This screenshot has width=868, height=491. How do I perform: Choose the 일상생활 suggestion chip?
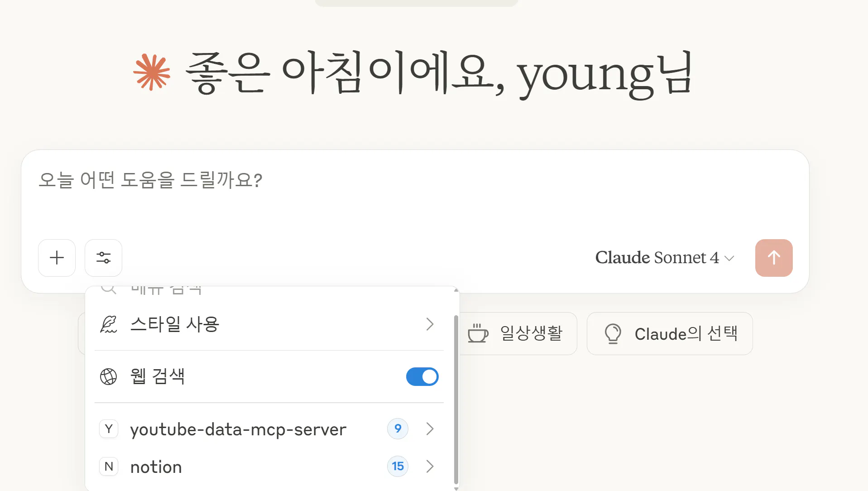click(518, 334)
